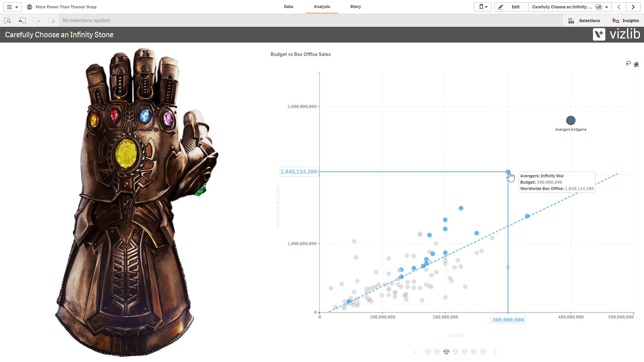Select the first diamond pager icon

point(428,352)
